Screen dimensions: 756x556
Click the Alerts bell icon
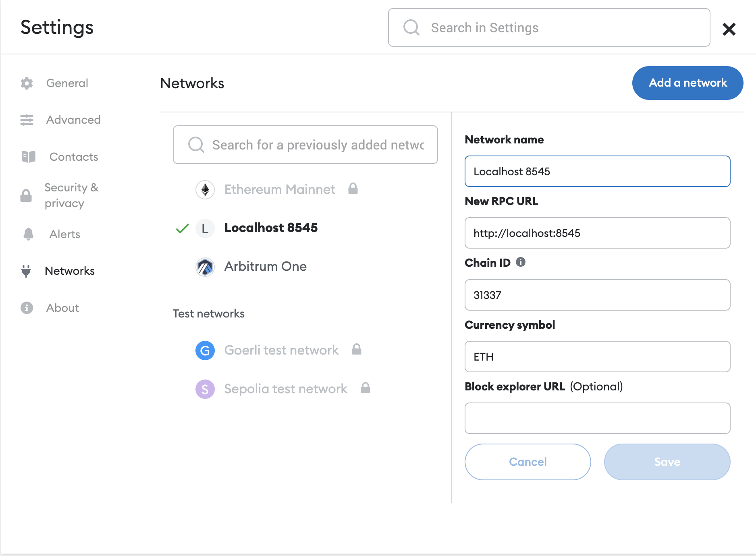tap(29, 234)
